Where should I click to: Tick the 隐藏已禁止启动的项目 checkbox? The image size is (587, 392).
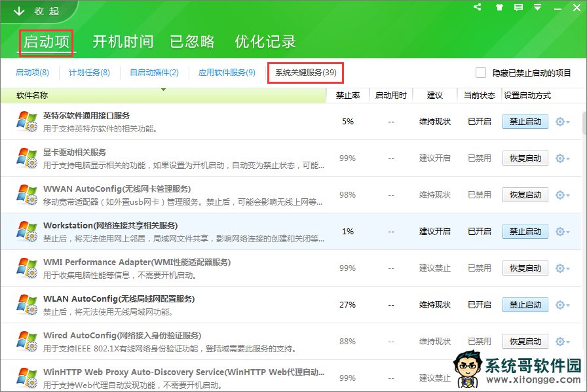481,73
